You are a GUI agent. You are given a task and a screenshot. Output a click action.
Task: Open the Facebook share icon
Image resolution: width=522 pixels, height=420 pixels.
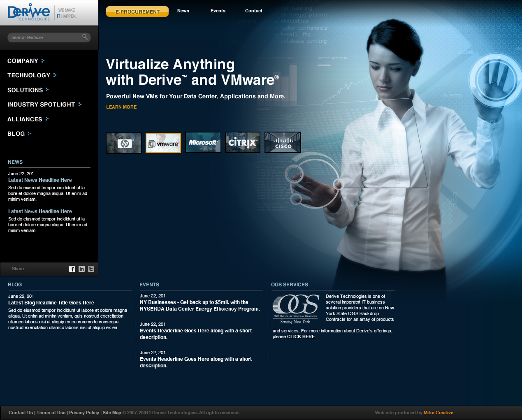point(72,269)
